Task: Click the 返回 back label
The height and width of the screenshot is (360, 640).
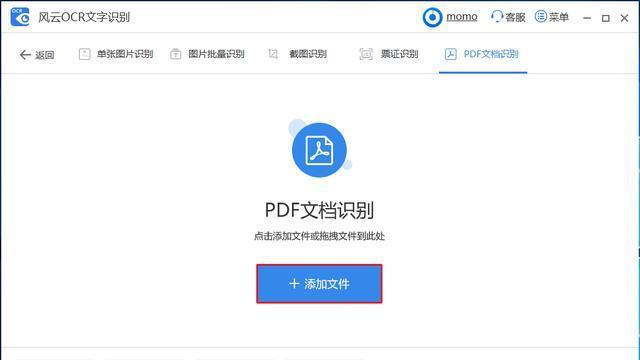Action: (44, 55)
